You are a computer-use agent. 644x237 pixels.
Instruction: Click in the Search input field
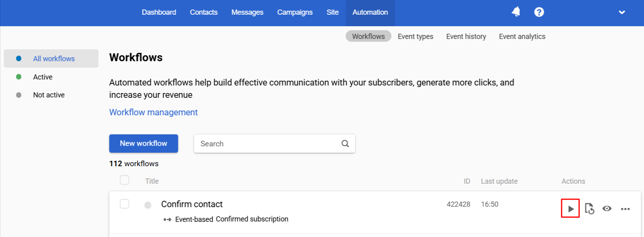(x=267, y=144)
